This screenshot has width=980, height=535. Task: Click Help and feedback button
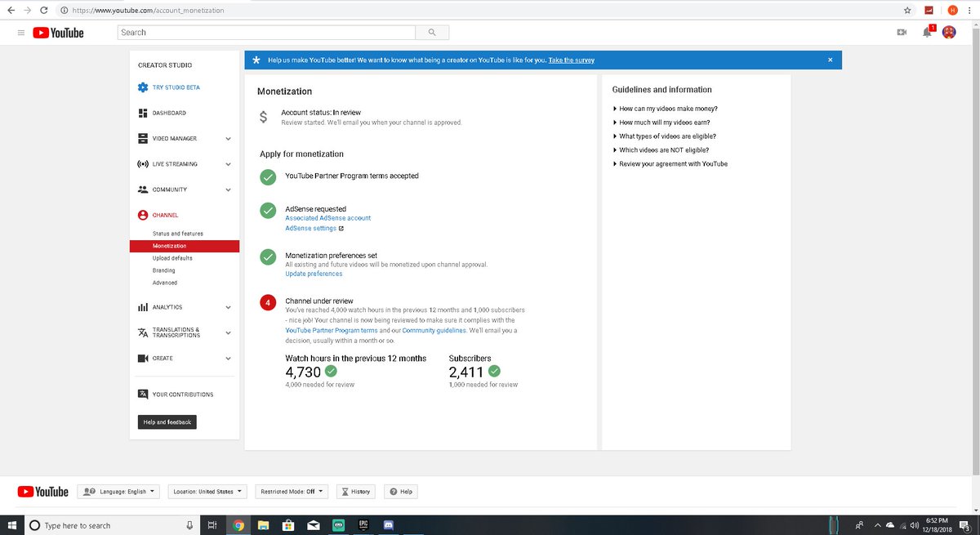click(x=167, y=422)
